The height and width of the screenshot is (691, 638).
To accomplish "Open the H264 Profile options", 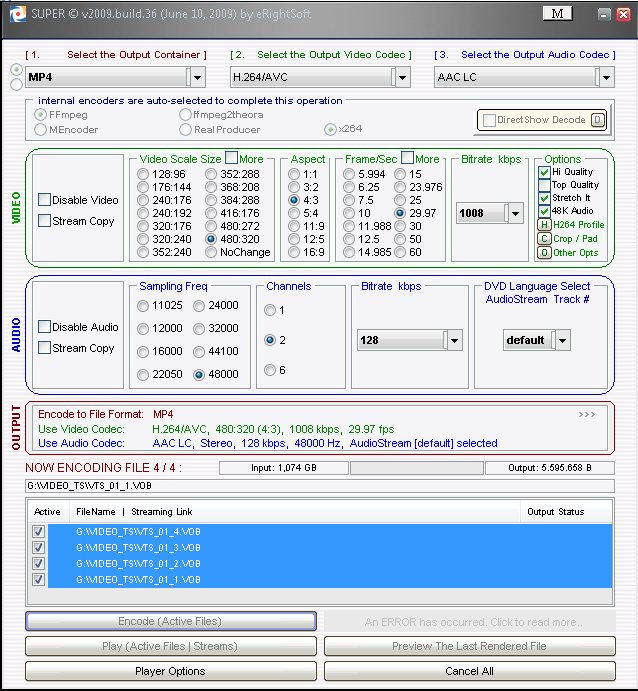I will click(x=545, y=224).
